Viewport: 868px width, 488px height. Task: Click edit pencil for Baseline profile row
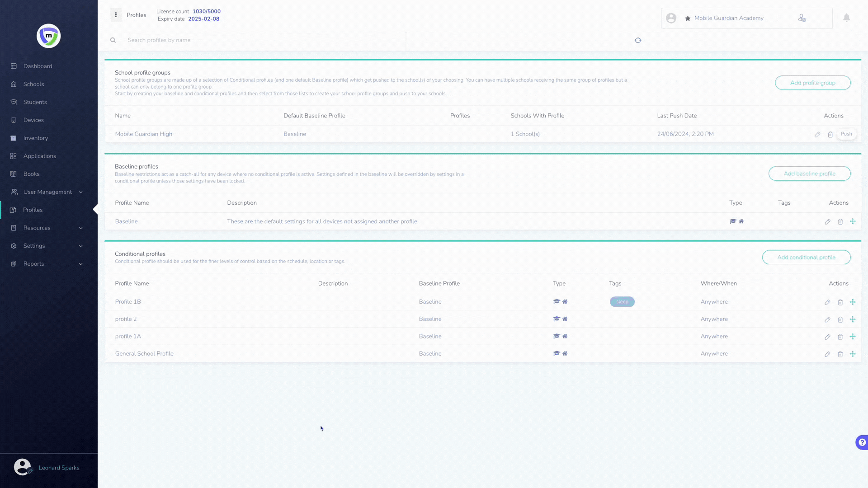[827, 222]
